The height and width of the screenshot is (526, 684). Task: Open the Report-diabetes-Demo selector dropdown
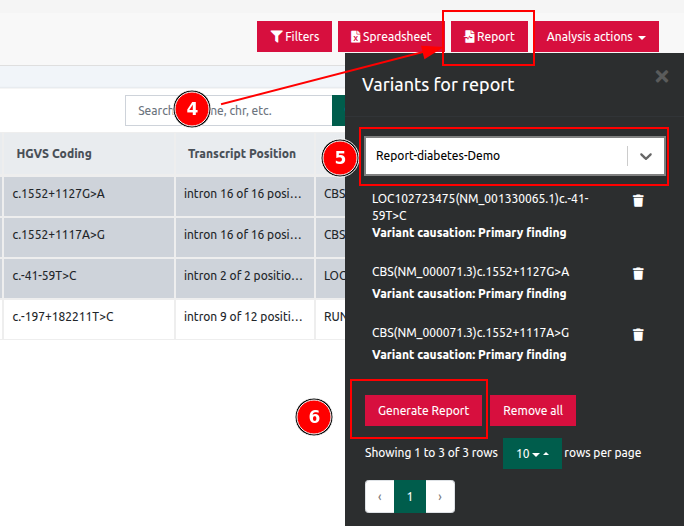tap(645, 156)
